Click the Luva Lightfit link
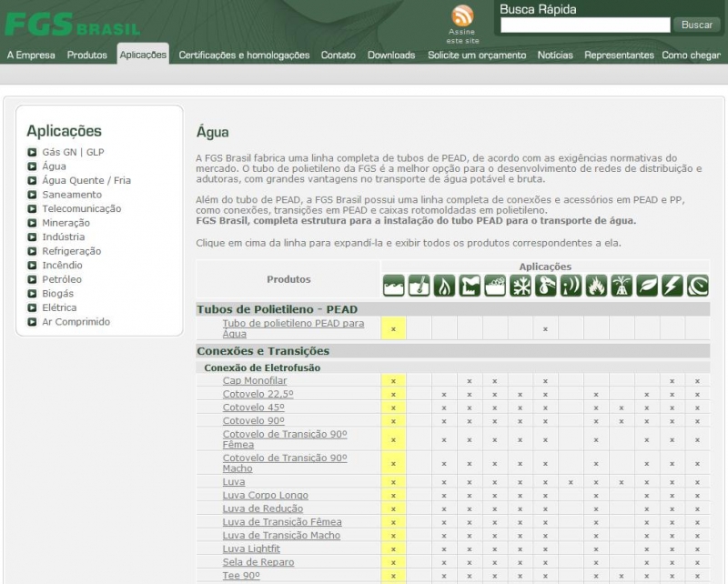728x584 pixels. (x=251, y=549)
